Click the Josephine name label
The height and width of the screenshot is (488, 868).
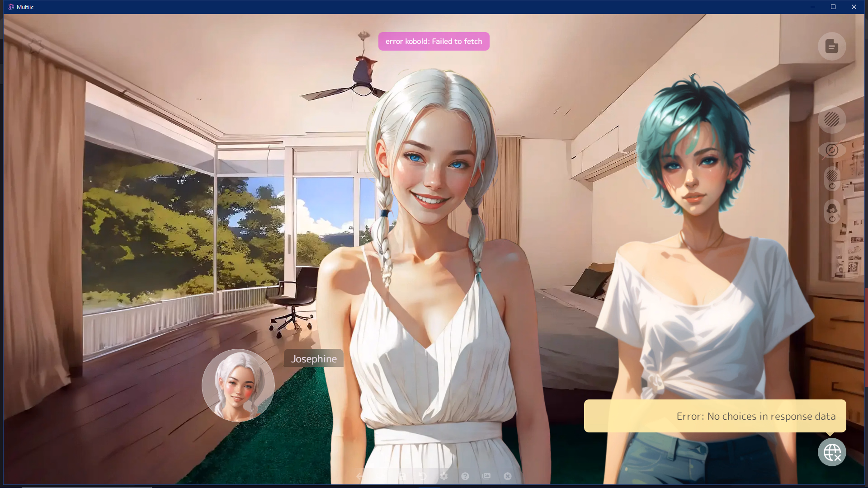click(x=313, y=359)
